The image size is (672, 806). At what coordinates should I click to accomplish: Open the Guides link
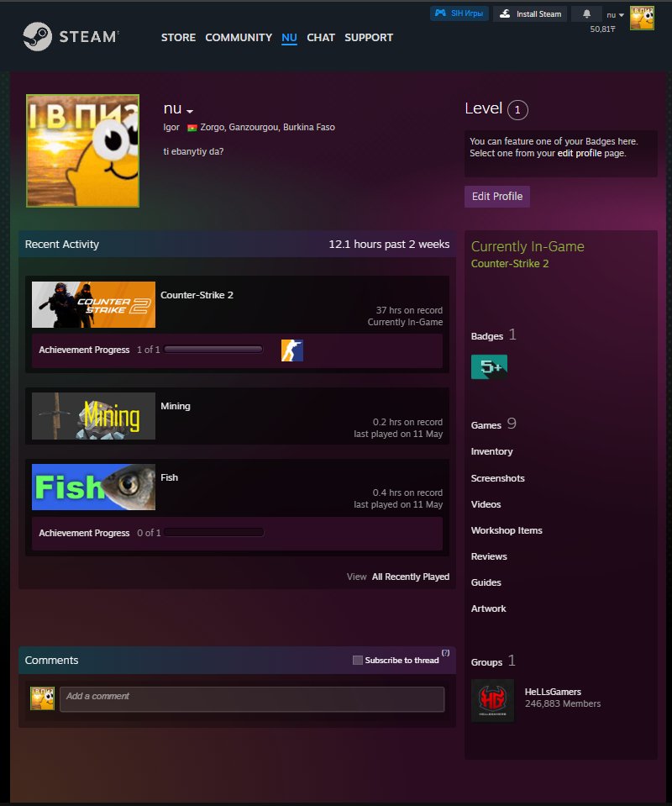point(486,582)
